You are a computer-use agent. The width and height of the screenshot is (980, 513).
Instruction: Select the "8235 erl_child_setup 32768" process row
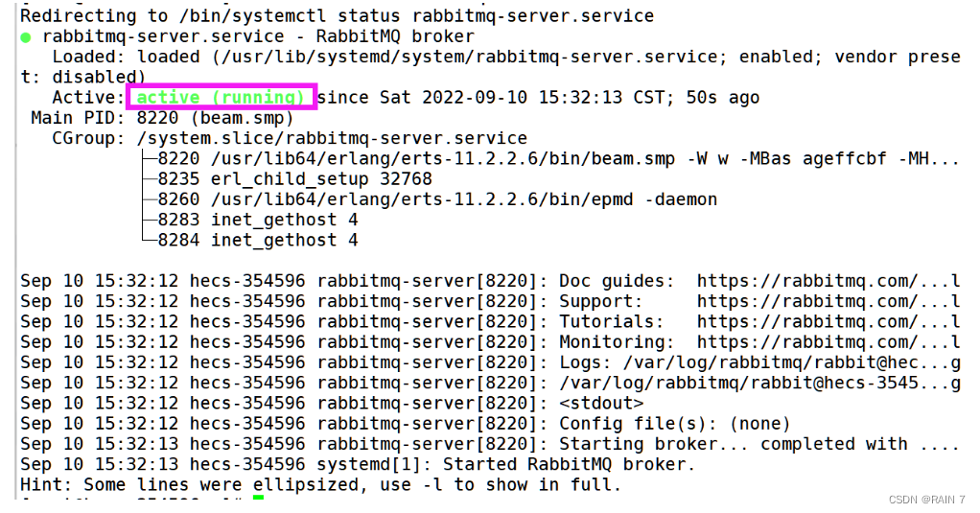(x=294, y=178)
